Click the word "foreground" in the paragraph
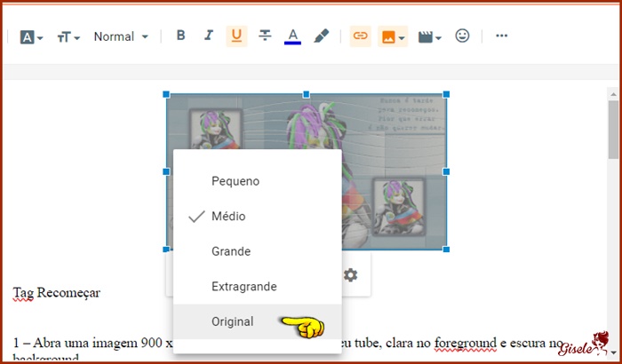 point(465,343)
